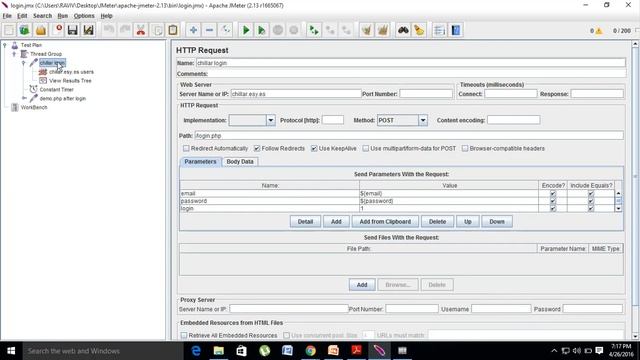Open the Edit menu
640x360 pixels.
pos(22,16)
